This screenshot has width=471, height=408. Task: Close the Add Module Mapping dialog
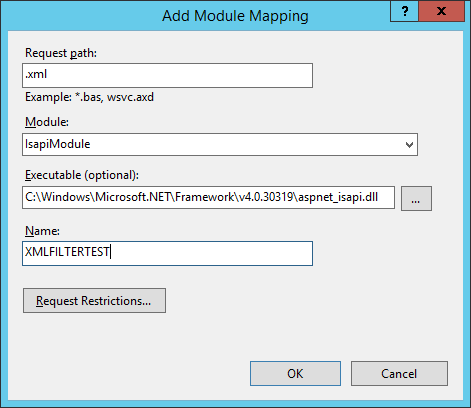pos(441,12)
